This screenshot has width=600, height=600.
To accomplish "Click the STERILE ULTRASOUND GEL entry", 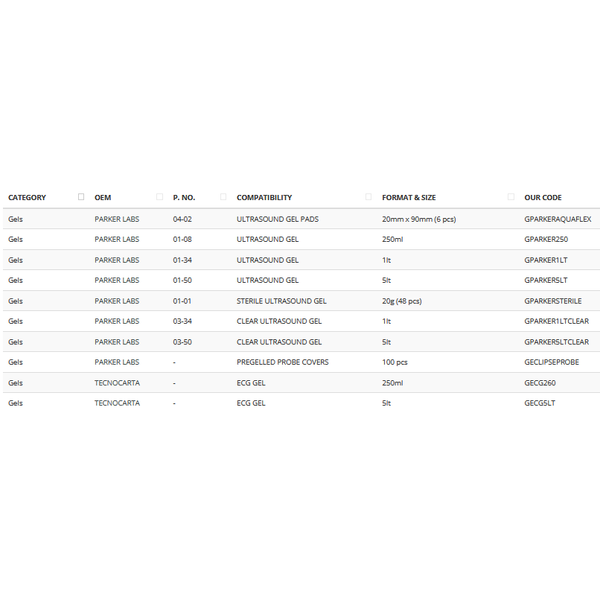I will [x=281, y=301].
